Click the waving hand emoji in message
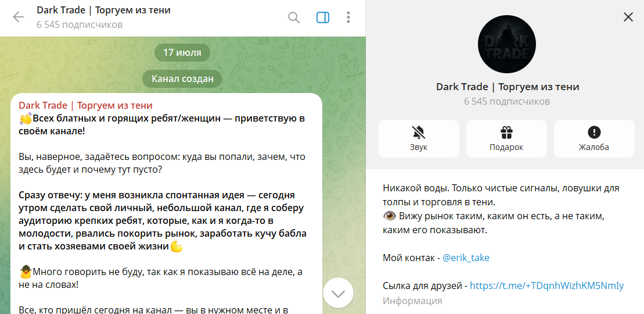 tap(26, 119)
